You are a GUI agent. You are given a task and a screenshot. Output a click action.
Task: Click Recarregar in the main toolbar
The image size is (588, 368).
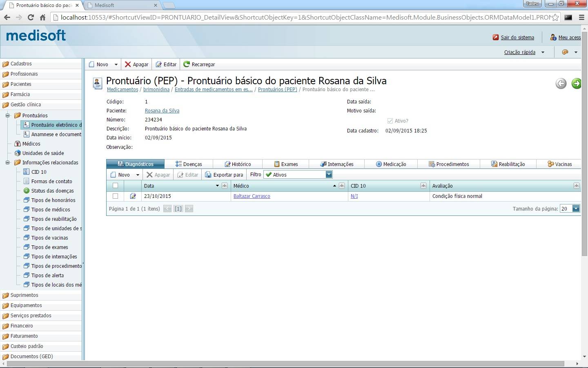[199, 64]
